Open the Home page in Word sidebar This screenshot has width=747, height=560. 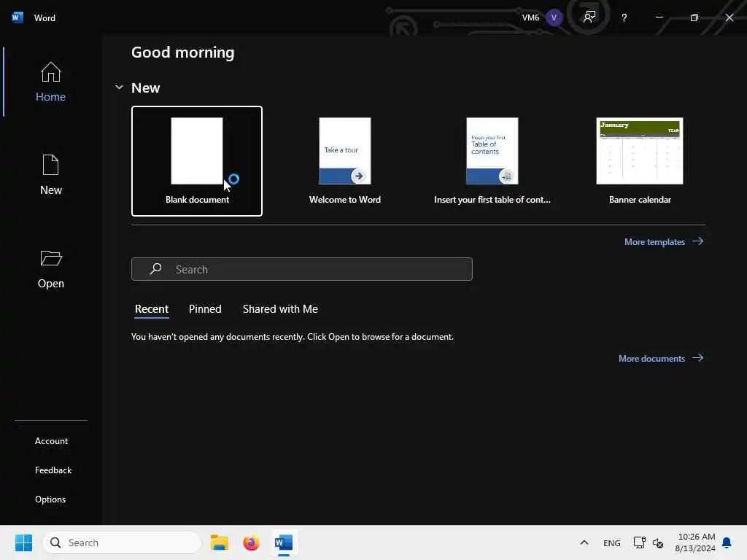(x=50, y=82)
